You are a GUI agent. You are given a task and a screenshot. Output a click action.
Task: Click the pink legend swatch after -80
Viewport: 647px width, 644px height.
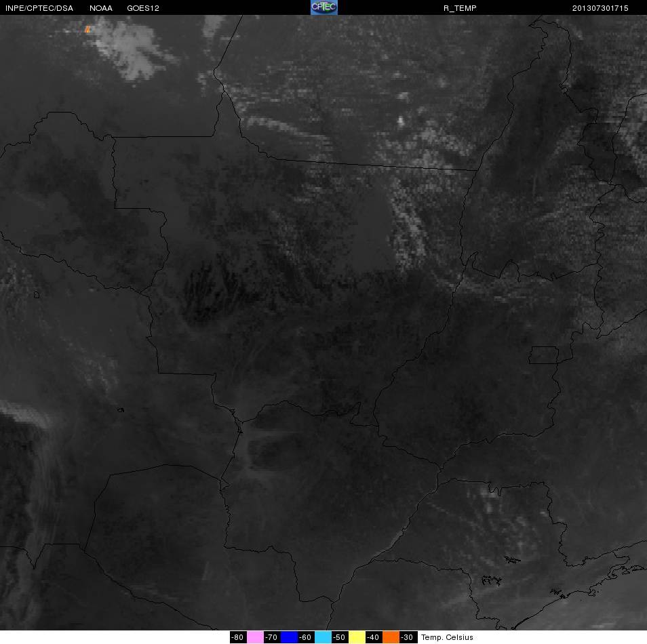256,637
